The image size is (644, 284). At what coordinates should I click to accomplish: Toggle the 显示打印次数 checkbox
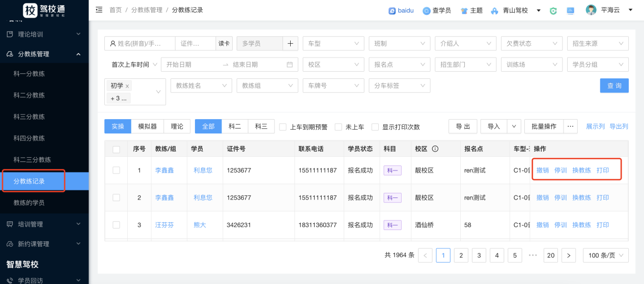coord(375,127)
